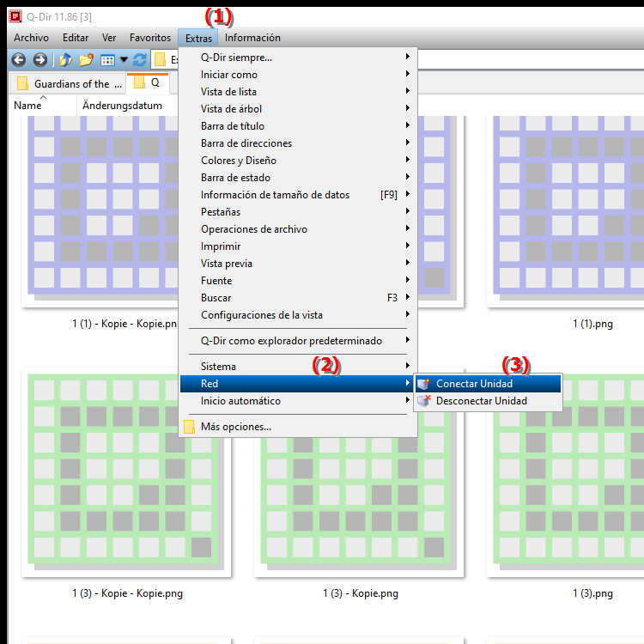Click the Back navigation arrow
644x644 pixels.
coord(19,60)
